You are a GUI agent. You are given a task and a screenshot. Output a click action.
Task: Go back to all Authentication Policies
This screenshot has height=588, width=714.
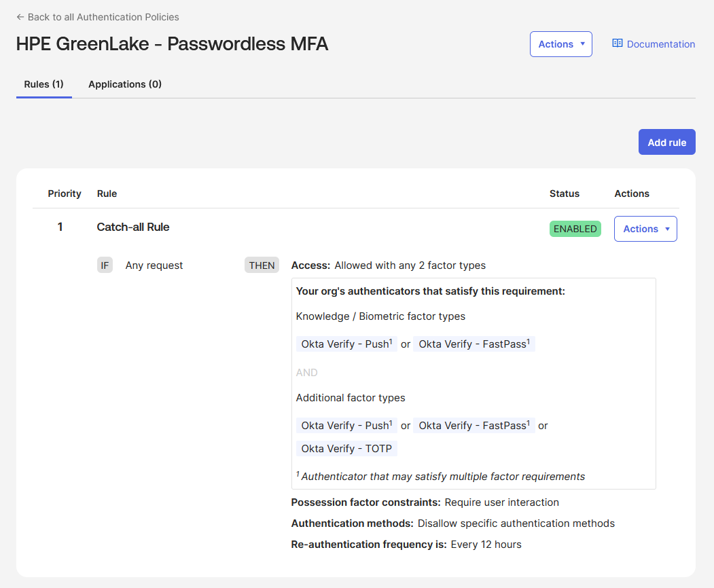coord(103,17)
